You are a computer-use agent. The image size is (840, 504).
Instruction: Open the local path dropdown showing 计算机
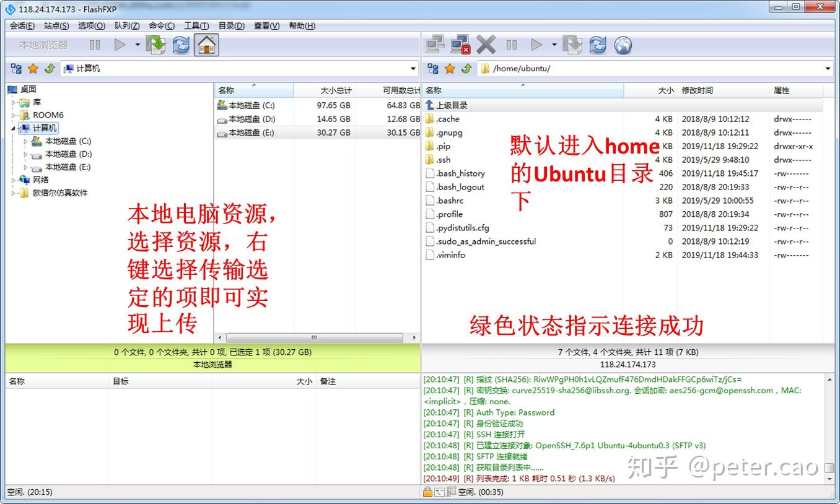pos(413,68)
